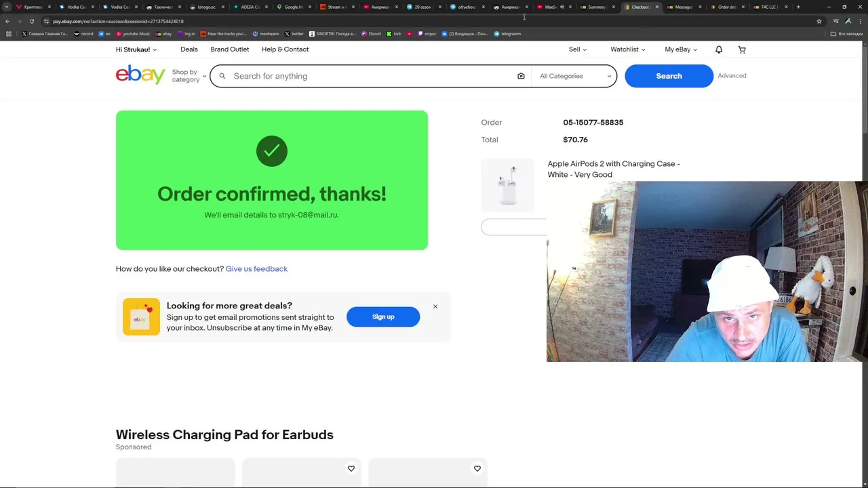The height and width of the screenshot is (488, 868).
Task: Bookmark this page with the star
Action: pos(819,21)
